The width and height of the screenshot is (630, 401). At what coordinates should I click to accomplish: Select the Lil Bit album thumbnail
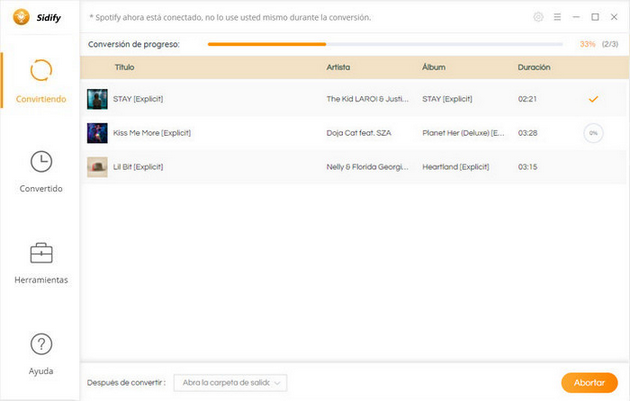pyautogui.click(x=97, y=167)
